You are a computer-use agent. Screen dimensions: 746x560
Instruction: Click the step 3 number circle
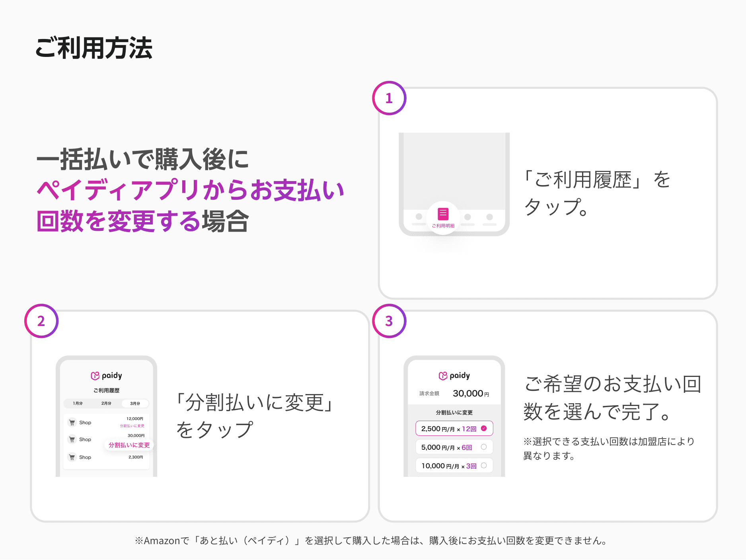coord(389,321)
